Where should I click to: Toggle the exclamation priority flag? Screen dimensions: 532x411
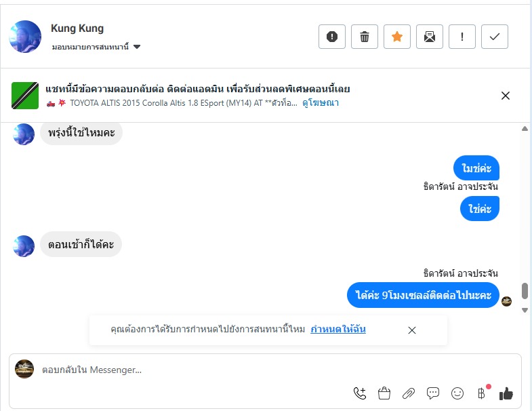[x=462, y=37]
